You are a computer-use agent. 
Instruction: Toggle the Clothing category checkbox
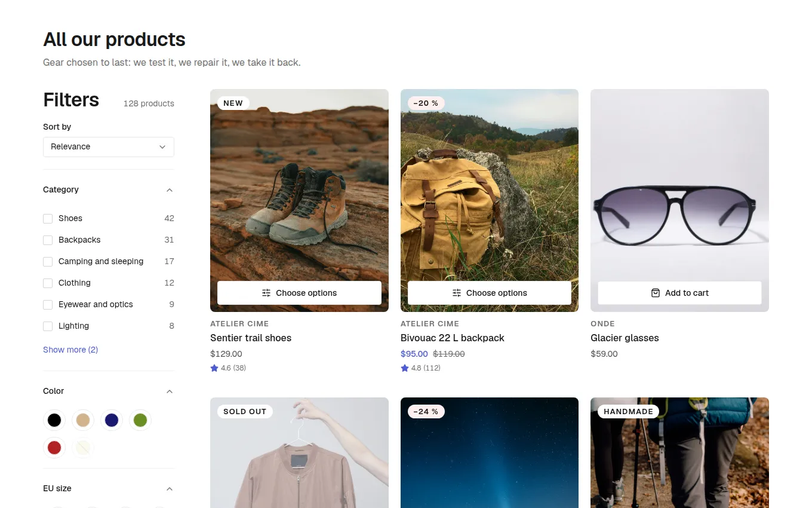pyautogui.click(x=48, y=283)
